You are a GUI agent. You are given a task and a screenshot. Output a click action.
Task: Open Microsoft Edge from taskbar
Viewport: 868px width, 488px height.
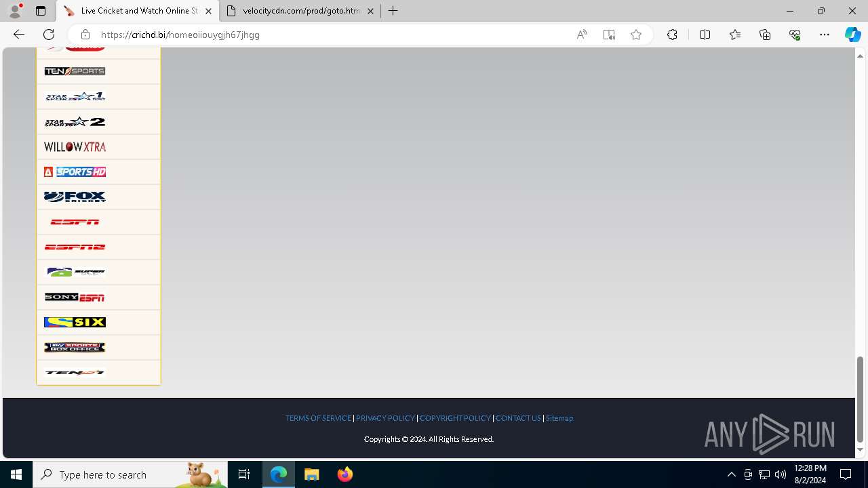[279, 474]
